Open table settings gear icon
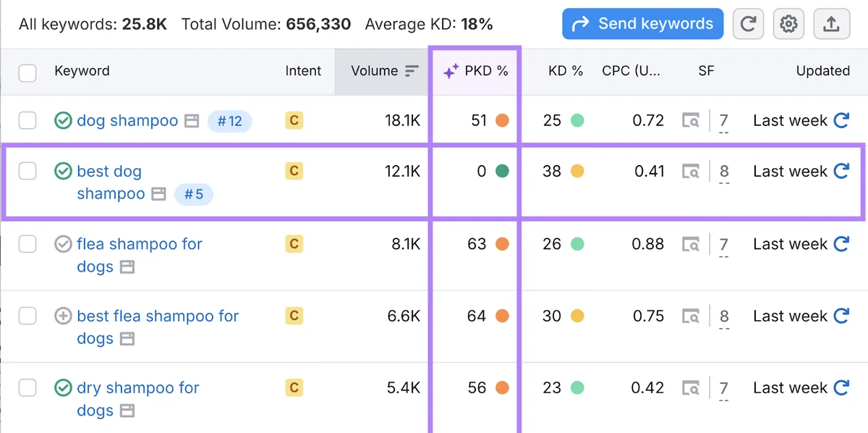The width and height of the screenshot is (868, 433). 788,25
